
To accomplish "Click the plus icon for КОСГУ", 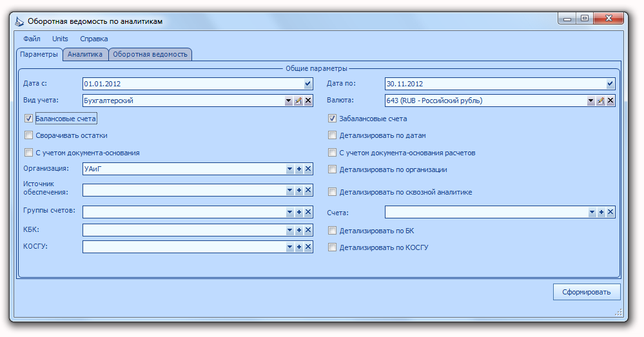I will pos(299,247).
